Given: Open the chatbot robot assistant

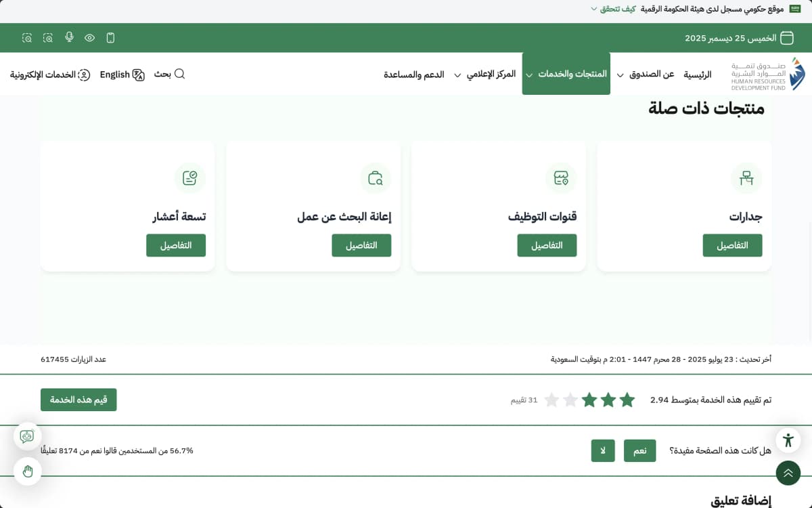Looking at the screenshot, I should [x=27, y=436].
